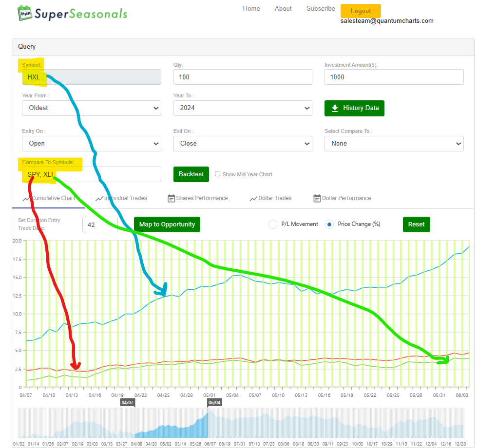Open the Exit On Close dropdown

(243, 144)
